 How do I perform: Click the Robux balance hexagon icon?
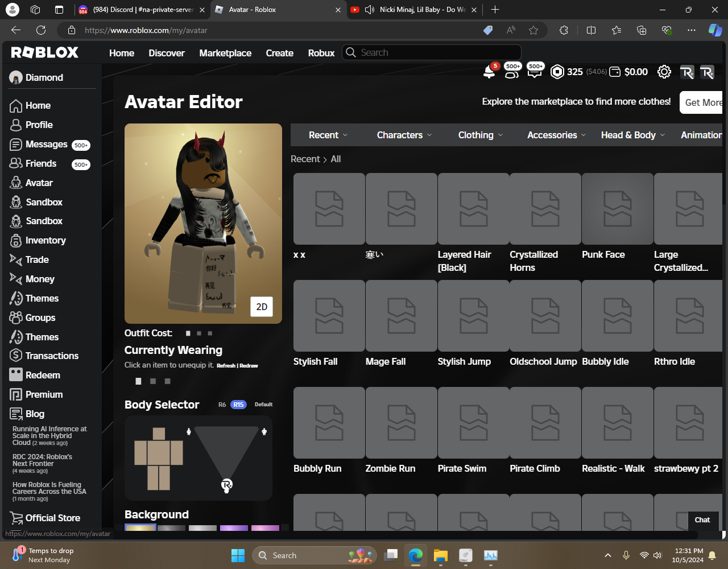[x=557, y=72]
